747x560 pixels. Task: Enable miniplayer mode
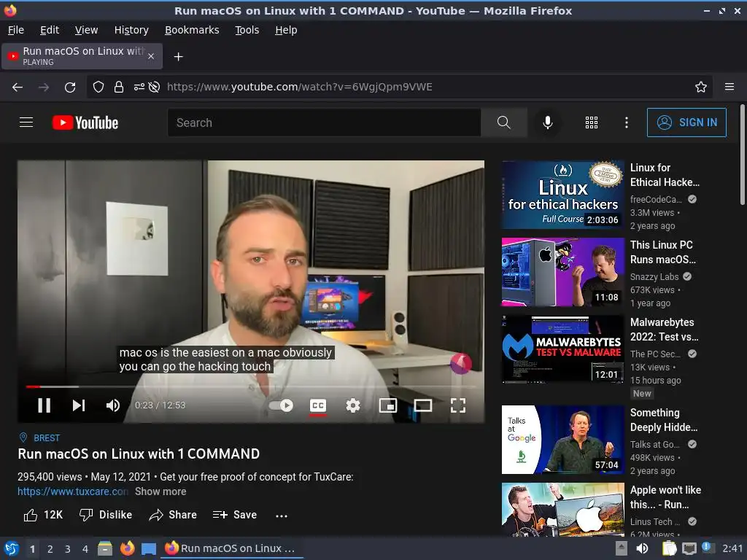click(388, 405)
